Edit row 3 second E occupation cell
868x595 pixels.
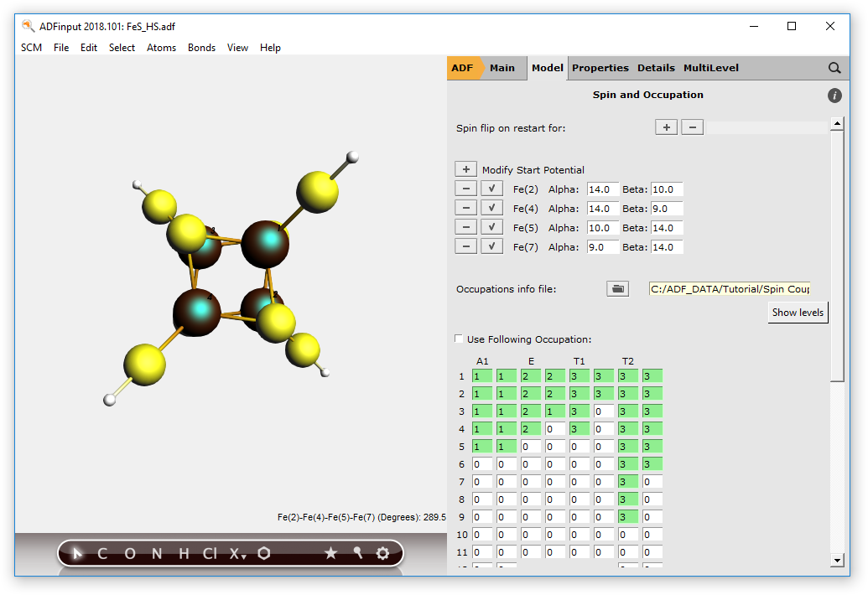pyautogui.click(x=555, y=411)
